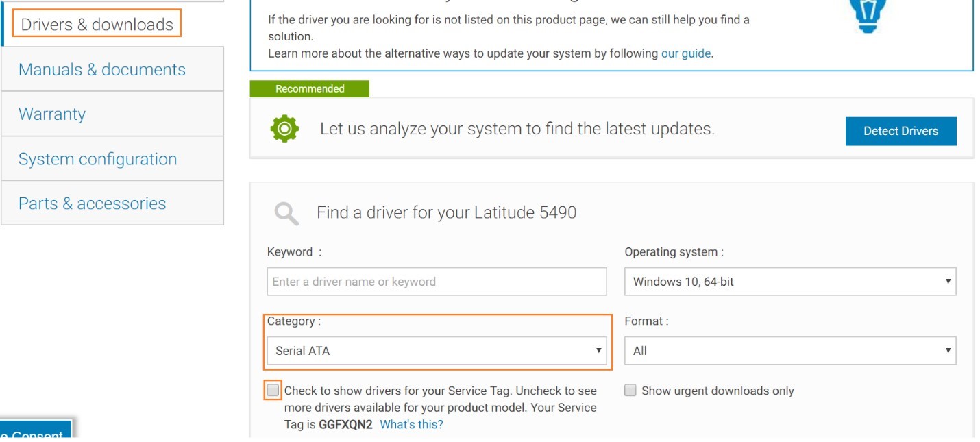Click the 'Keyword :' label
Viewport: 980px width, 442px height.
294,252
